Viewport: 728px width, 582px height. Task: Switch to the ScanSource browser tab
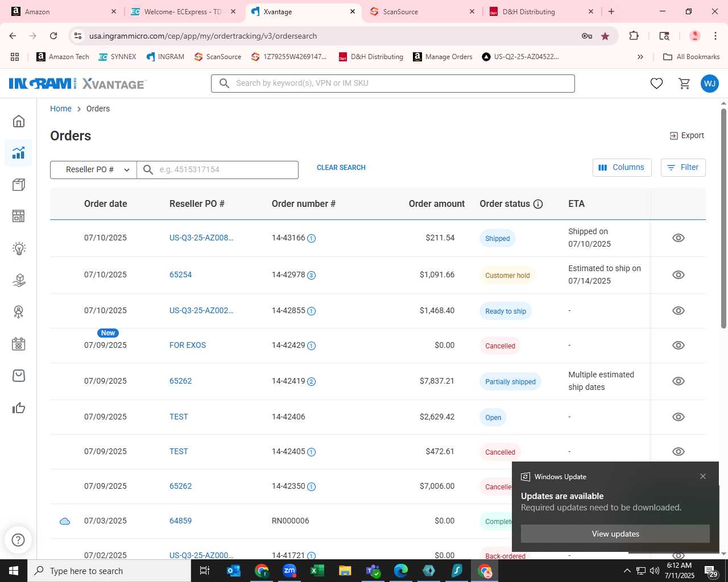pyautogui.click(x=421, y=12)
